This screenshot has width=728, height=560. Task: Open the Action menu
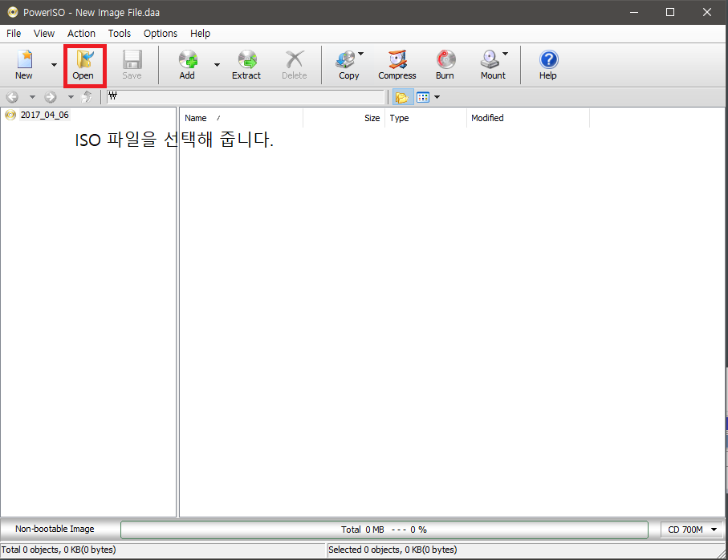[81, 33]
